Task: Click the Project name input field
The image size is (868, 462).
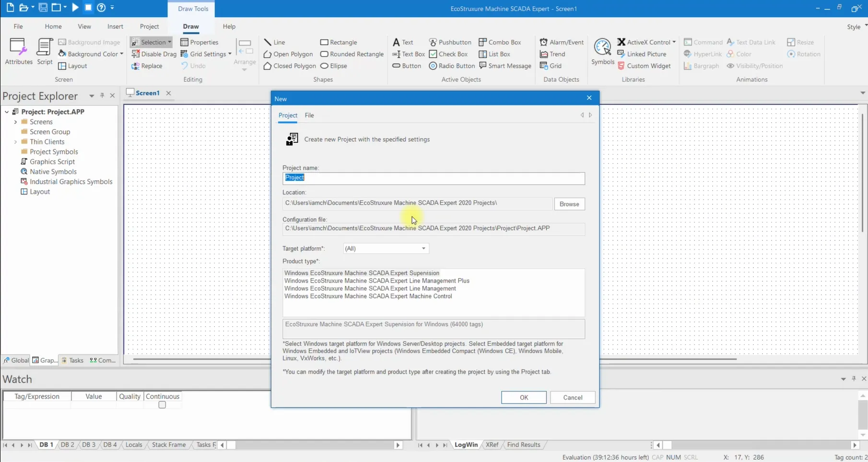Action: tap(434, 178)
